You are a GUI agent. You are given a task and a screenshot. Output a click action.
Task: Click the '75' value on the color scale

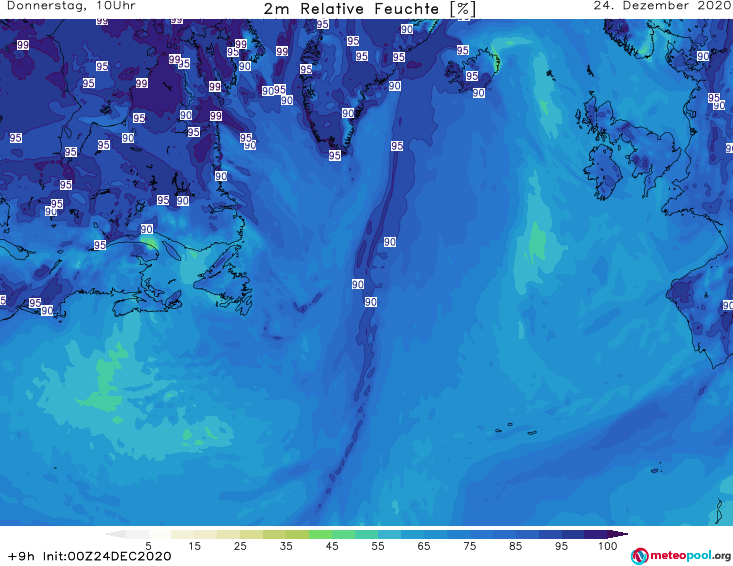pyautogui.click(x=470, y=546)
